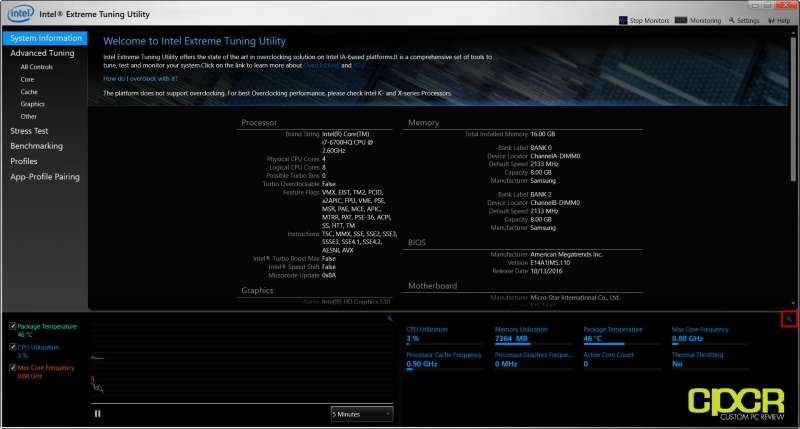
Task: Click the BIOS section heading
Action: 416,243
